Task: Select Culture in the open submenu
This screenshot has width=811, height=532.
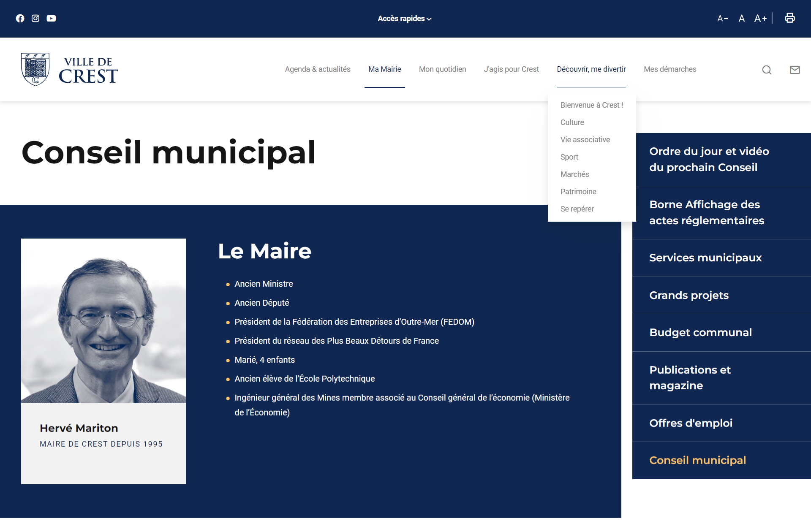Action: (572, 122)
